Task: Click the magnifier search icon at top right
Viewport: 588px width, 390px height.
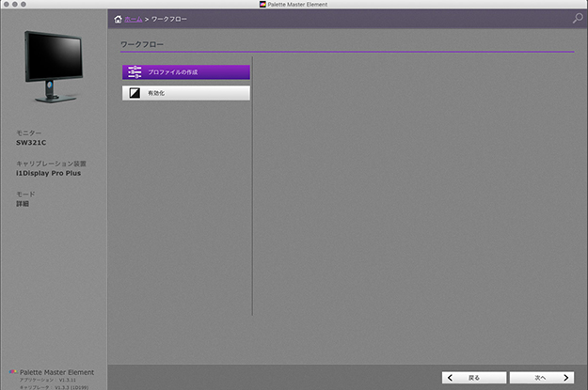Action: pos(577,18)
